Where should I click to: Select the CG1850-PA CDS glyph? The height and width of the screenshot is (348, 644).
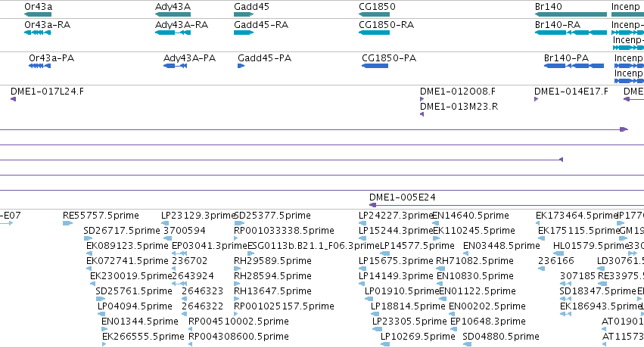[375, 66]
